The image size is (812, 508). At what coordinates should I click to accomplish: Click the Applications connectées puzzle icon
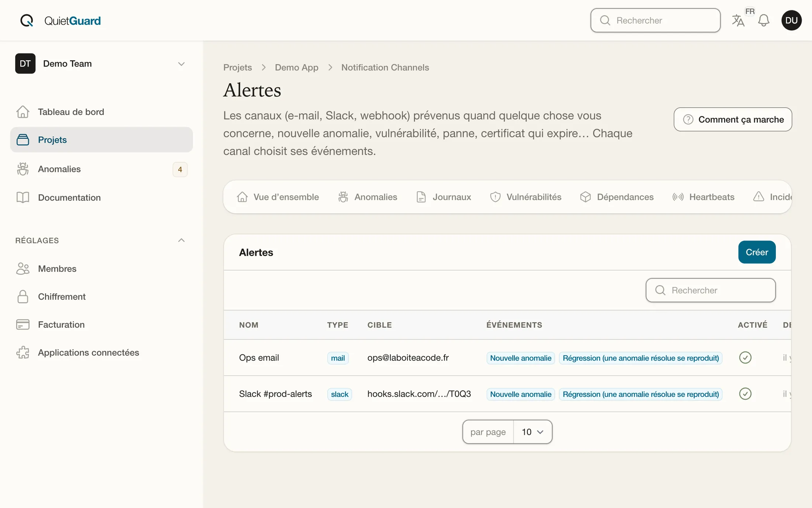point(23,352)
